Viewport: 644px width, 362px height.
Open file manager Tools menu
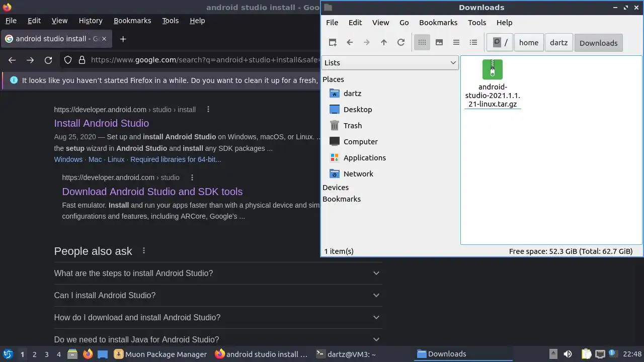(477, 23)
